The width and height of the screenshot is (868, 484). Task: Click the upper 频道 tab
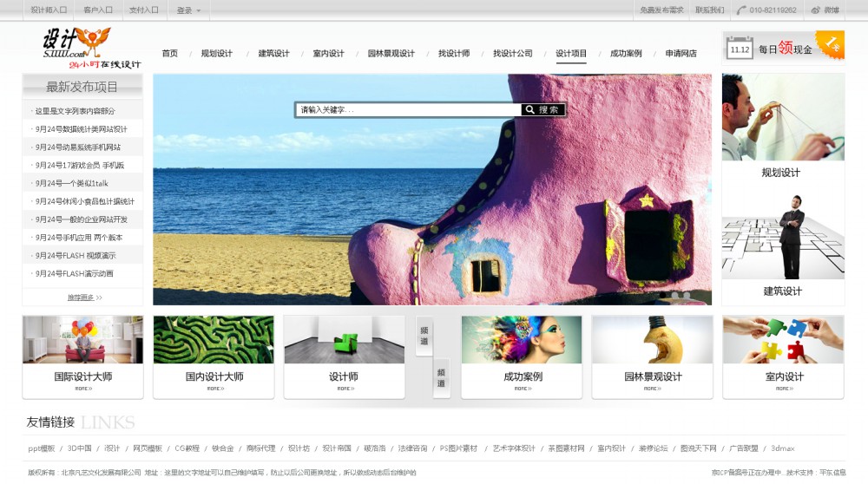424,336
